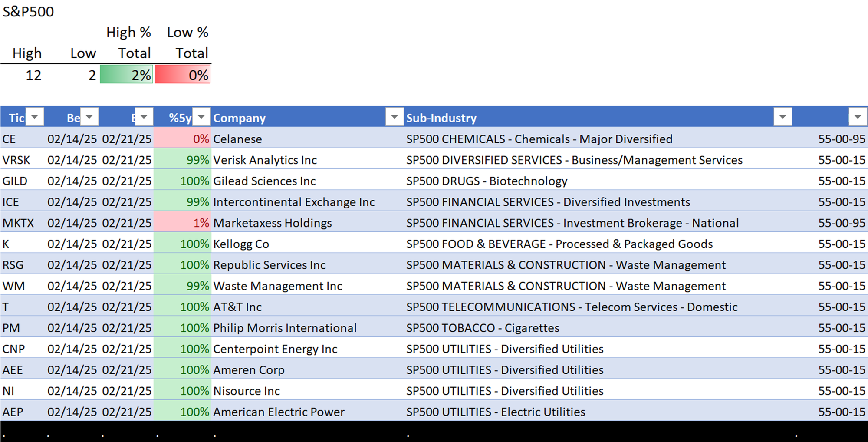Select the red Low % Total 0% cell
Image resolution: width=868 pixels, height=442 pixels.
[183, 74]
